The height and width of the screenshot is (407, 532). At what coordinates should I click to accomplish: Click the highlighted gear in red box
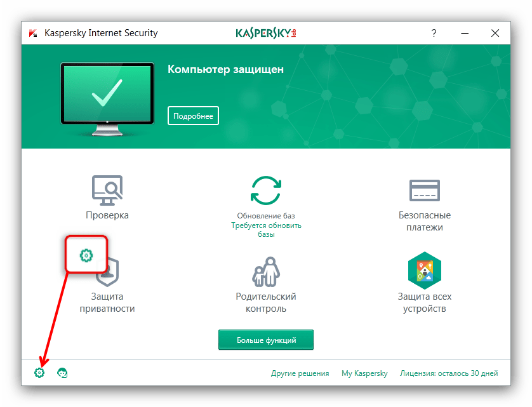coord(86,255)
